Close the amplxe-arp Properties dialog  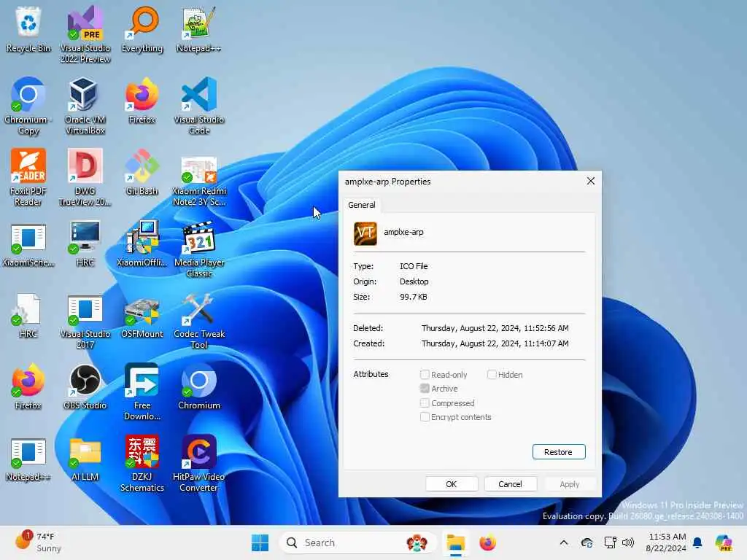591,181
